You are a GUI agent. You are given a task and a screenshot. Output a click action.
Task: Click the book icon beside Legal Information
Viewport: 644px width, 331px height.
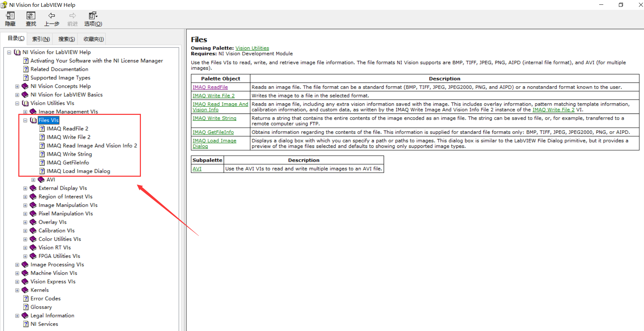click(x=25, y=316)
